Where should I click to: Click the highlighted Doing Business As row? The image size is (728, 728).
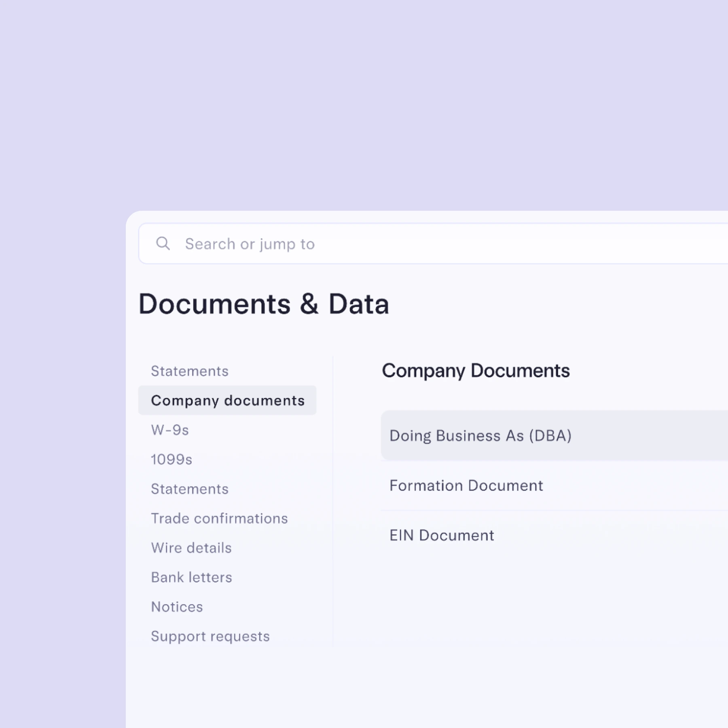[x=481, y=436]
